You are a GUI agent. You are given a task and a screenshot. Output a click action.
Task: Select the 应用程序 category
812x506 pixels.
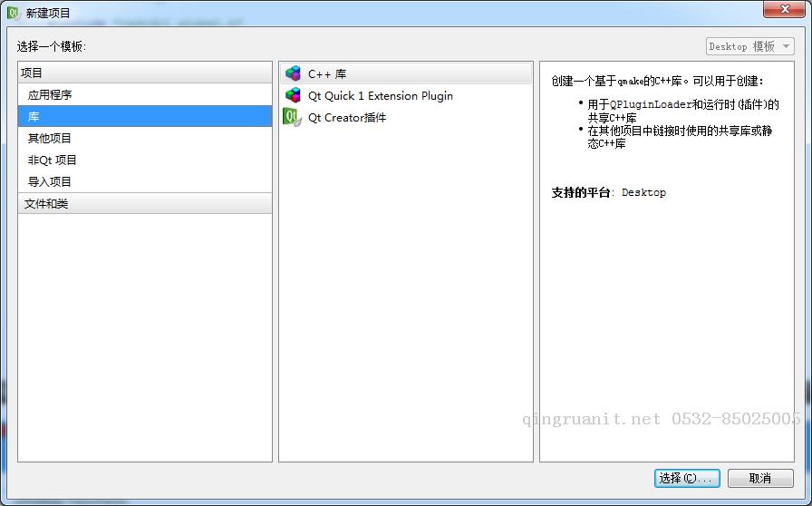click(145, 95)
